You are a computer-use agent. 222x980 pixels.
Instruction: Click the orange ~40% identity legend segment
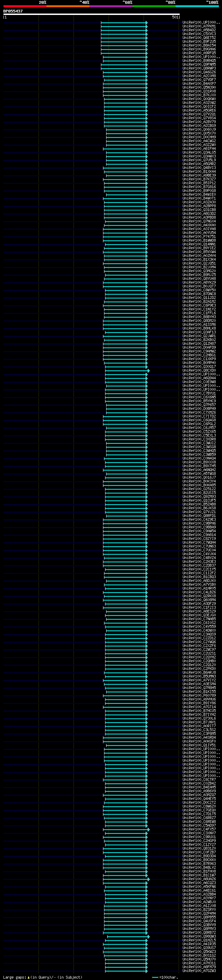[x=68, y=6]
